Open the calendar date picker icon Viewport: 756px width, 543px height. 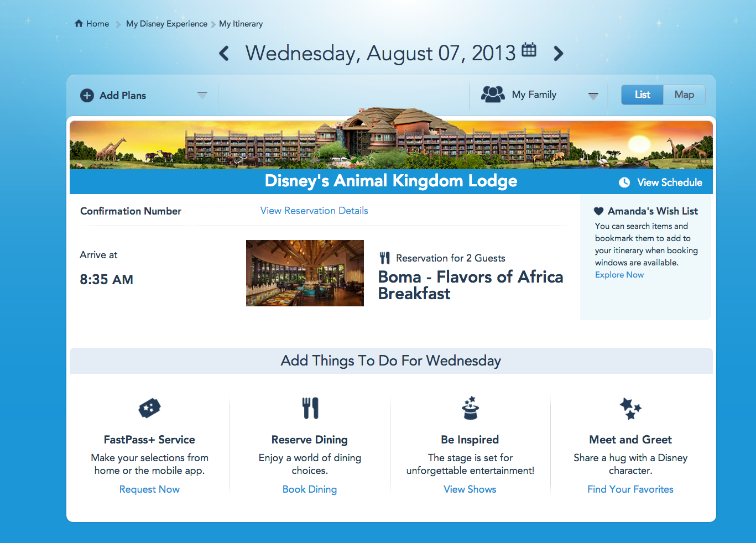(529, 50)
